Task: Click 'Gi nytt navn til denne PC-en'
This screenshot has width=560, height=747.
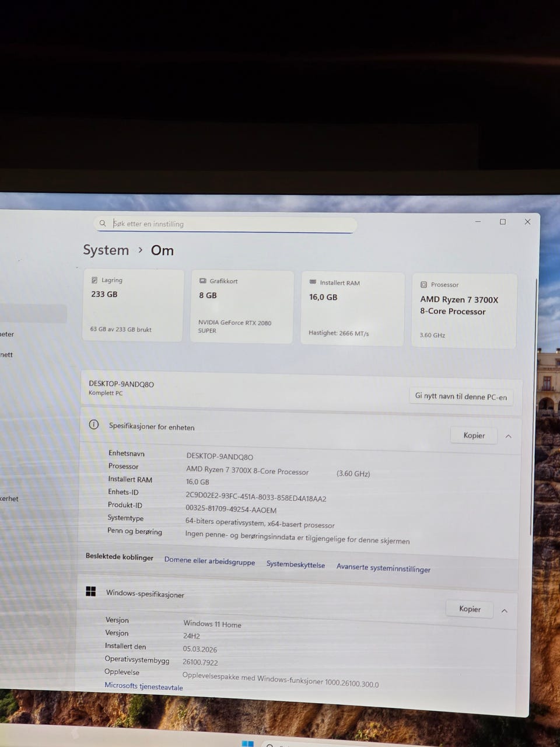Action: tap(461, 396)
